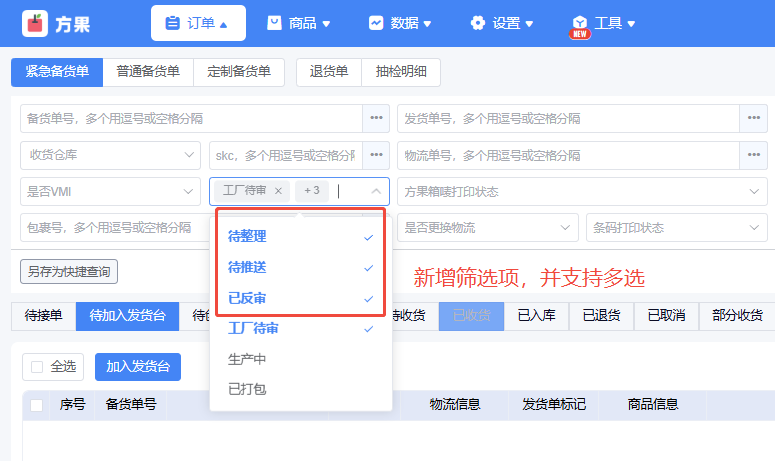This screenshot has width=775, height=461.
Task: Focus the 备货单号 input field
Action: pyautogui.click(x=191, y=118)
